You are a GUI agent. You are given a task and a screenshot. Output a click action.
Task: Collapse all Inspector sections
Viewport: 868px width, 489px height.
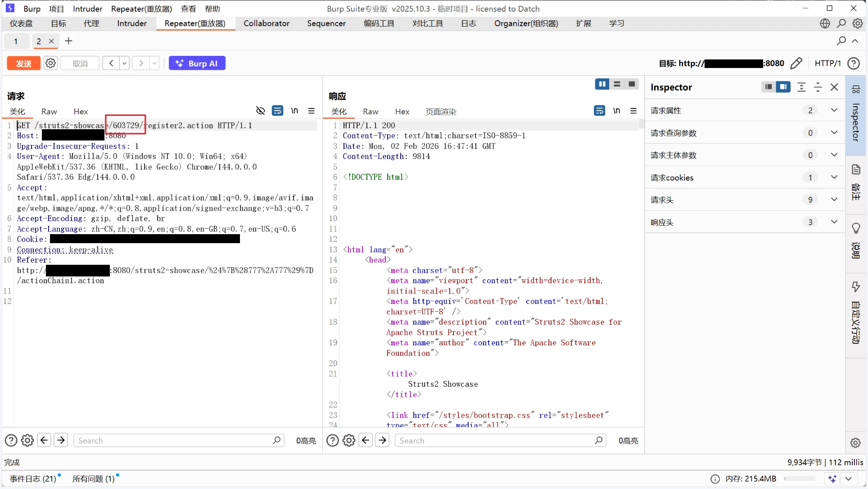(x=818, y=87)
